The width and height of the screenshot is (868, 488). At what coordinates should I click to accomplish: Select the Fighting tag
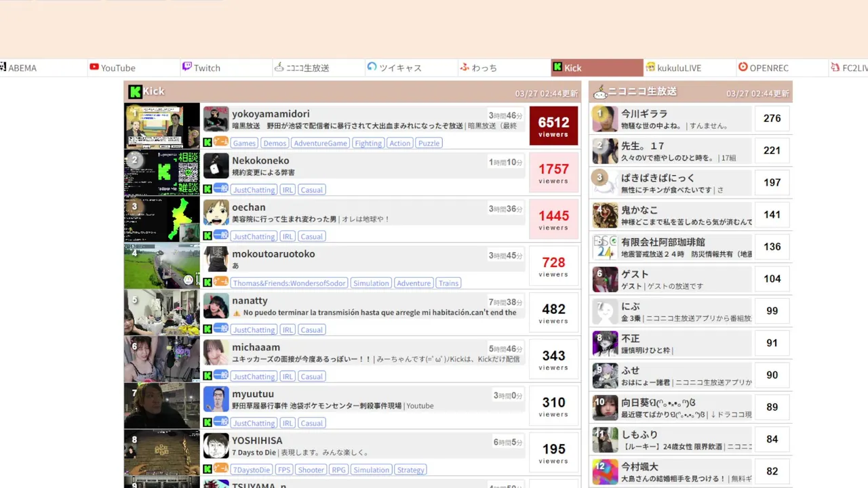tap(368, 143)
